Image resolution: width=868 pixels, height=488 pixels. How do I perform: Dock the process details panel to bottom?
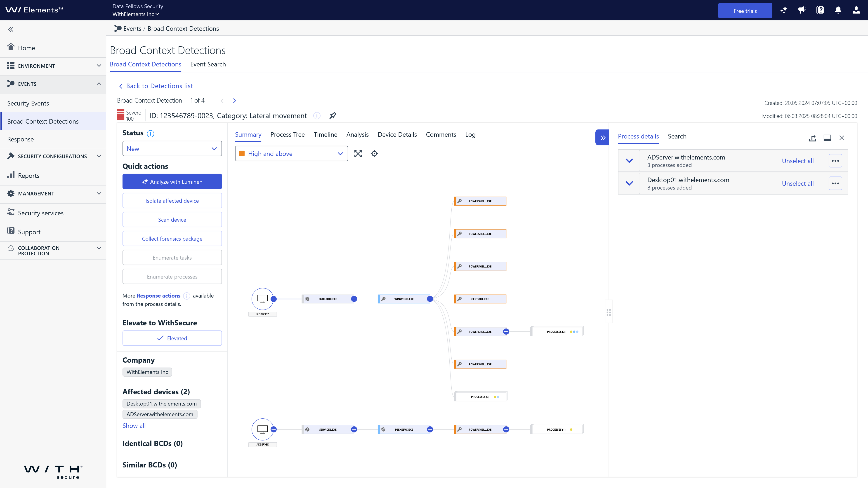tap(827, 138)
